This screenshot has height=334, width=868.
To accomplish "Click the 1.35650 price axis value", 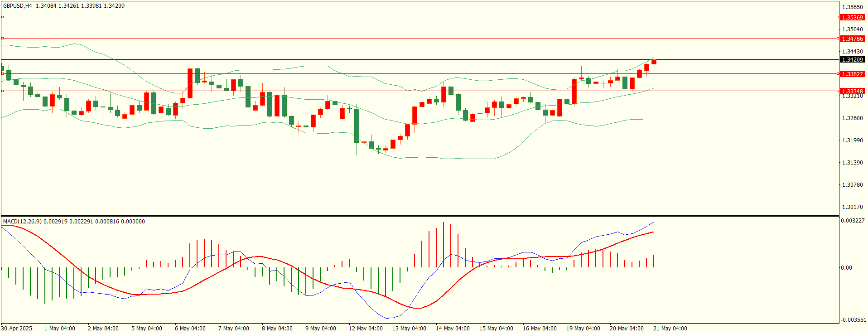I will (x=852, y=7).
